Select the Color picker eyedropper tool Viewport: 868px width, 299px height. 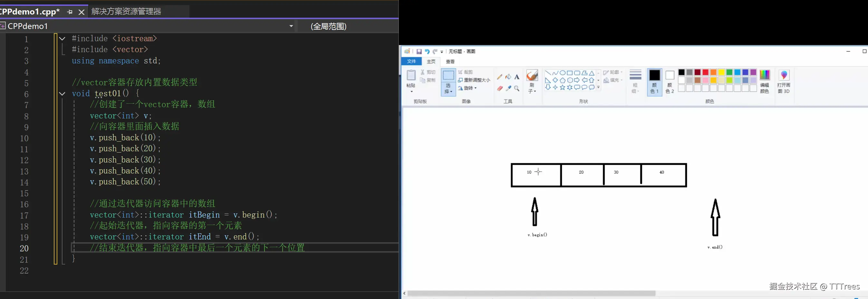tap(508, 88)
